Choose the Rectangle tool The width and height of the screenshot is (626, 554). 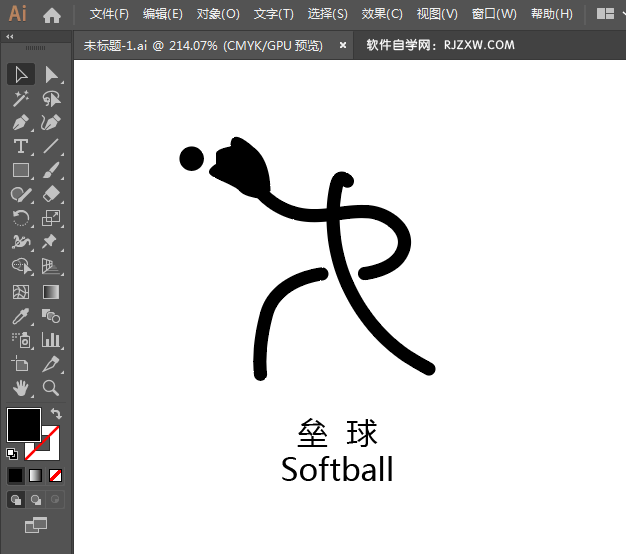click(21, 170)
